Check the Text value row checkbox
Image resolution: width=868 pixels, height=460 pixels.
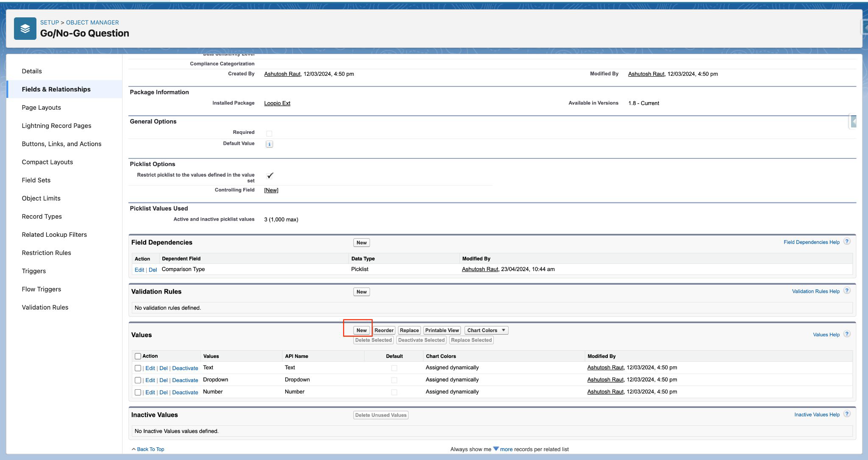[x=138, y=368]
